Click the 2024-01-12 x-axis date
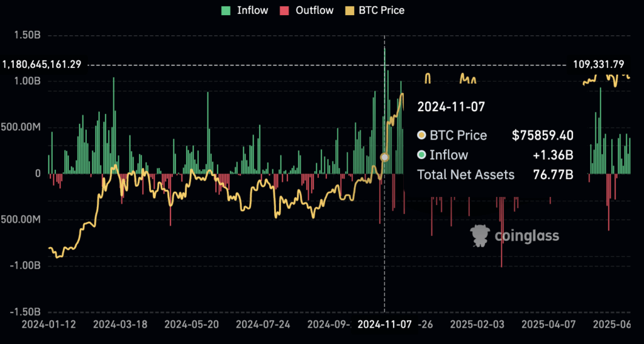644x344 pixels. click(x=49, y=325)
